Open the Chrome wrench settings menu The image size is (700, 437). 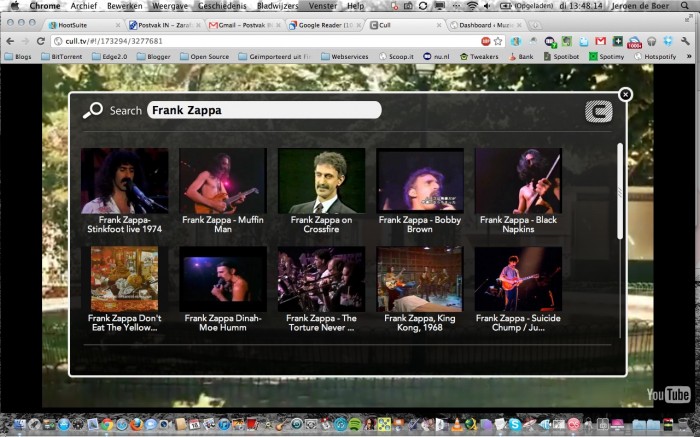point(685,41)
